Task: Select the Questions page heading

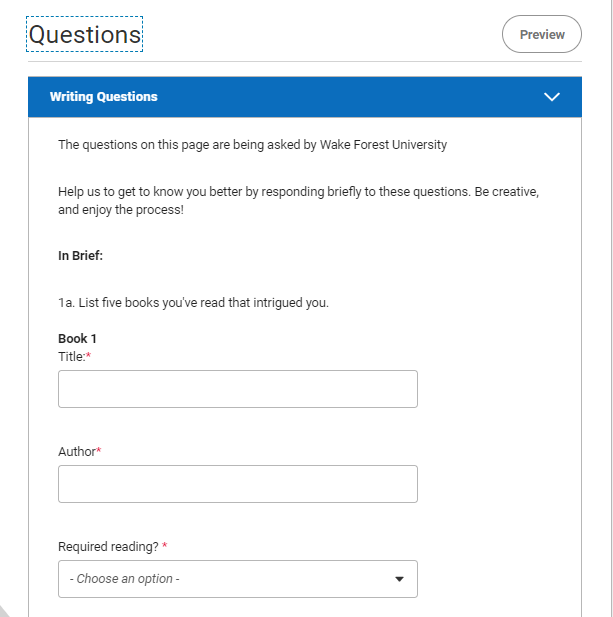Action: [85, 34]
